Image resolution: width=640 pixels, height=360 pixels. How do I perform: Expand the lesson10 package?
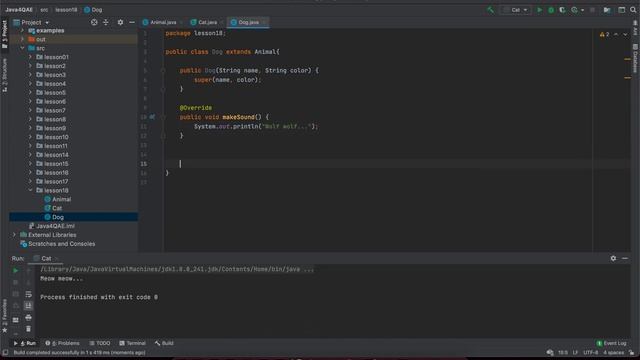30,137
